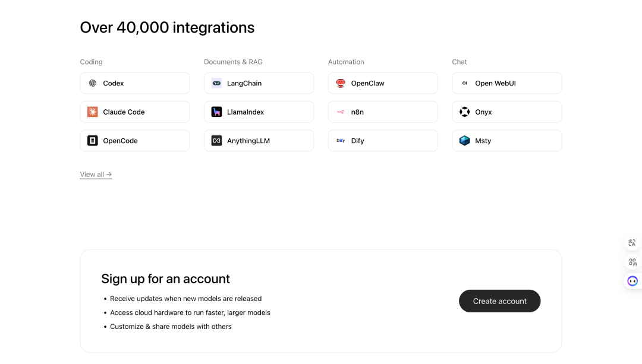
Task: Click the Claude Code starburst icon
Action: point(93,112)
